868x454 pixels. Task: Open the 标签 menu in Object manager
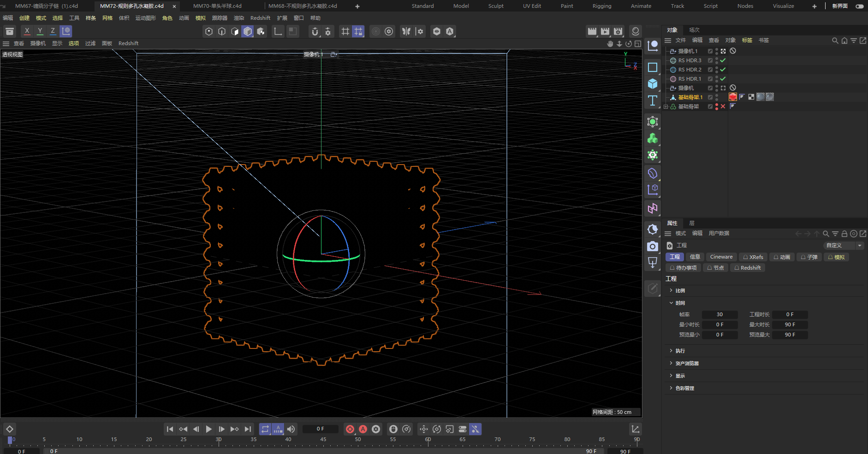pyautogui.click(x=747, y=41)
